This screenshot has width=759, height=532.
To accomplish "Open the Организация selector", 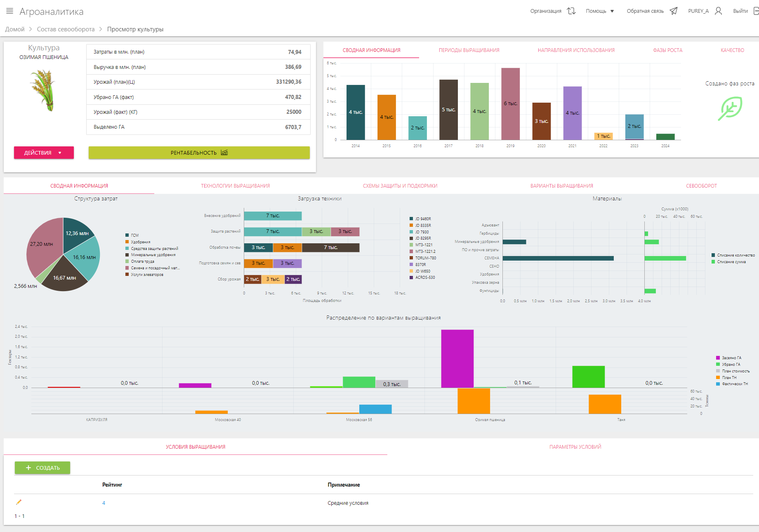I will pyautogui.click(x=546, y=11).
